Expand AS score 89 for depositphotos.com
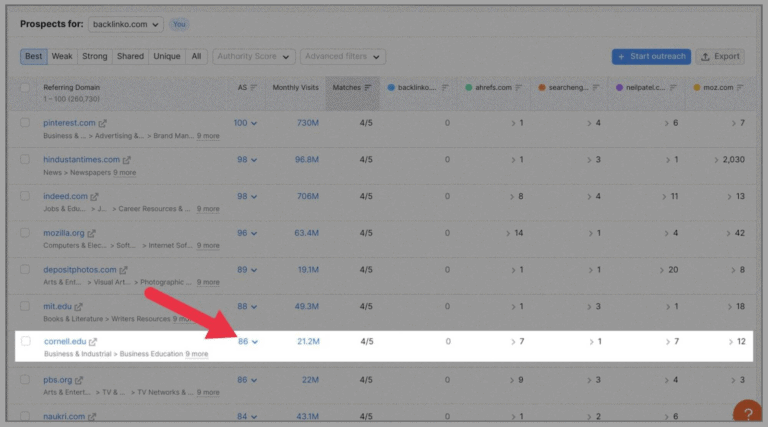The image size is (768, 427). (247, 270)
